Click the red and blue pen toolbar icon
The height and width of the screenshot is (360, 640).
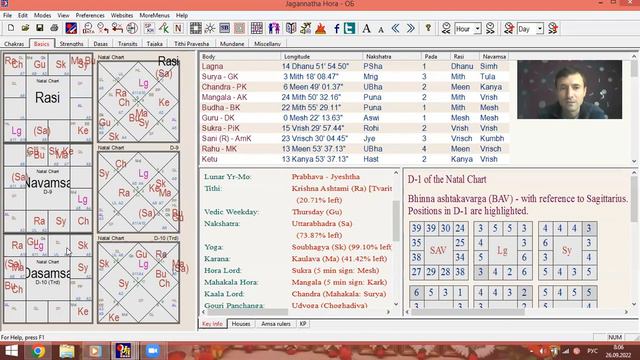pyautogui.click(x=71, y=28)
